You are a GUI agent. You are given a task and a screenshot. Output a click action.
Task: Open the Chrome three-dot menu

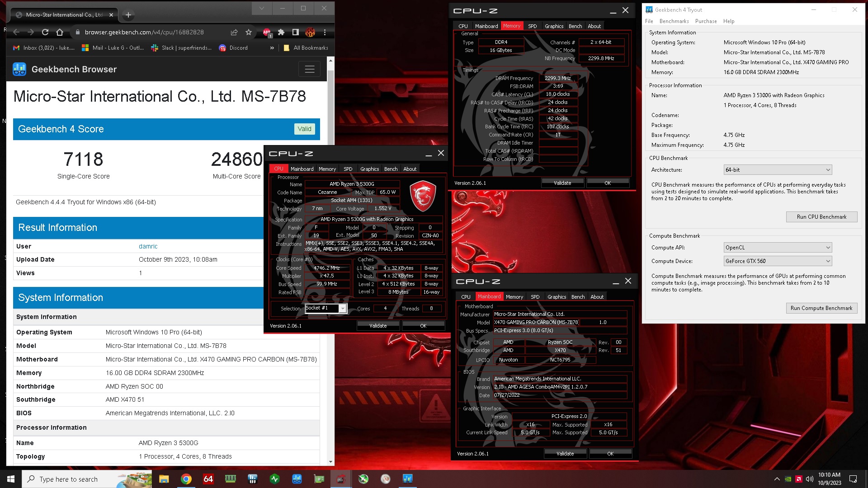pyautogui.click(x=325, y=32)
